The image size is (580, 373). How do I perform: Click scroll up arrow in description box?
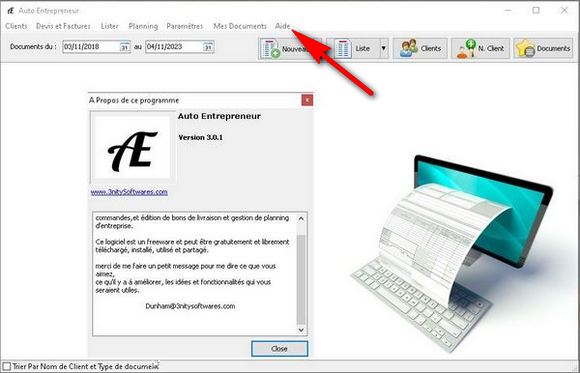click(x=301, y=218)
